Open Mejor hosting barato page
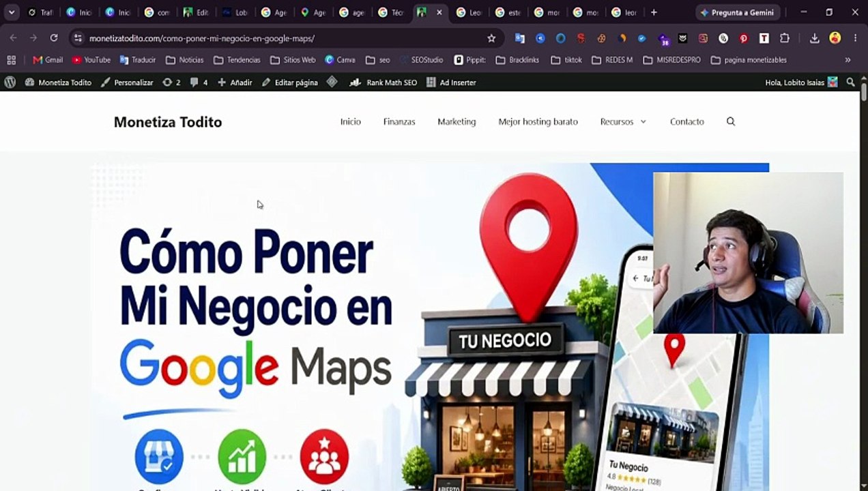This screenshot has width=868, height=491. tap(538, 121)
